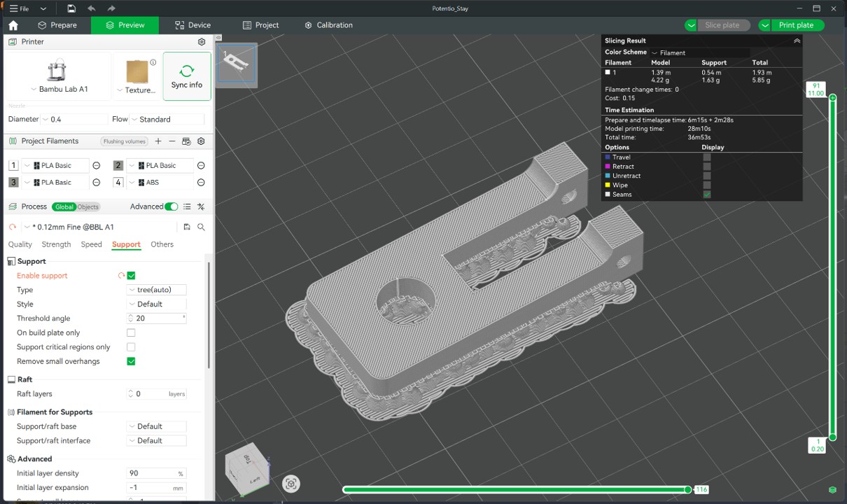Click the undo arrow in title bar
This screenshot has width=847, height=504.
click(91, 8)
